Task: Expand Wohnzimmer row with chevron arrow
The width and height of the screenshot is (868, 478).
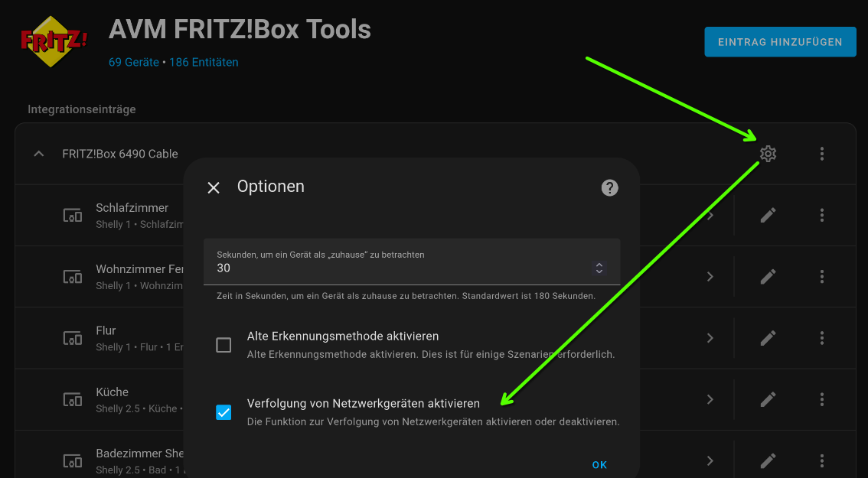Action: click(x=710, y=277)
